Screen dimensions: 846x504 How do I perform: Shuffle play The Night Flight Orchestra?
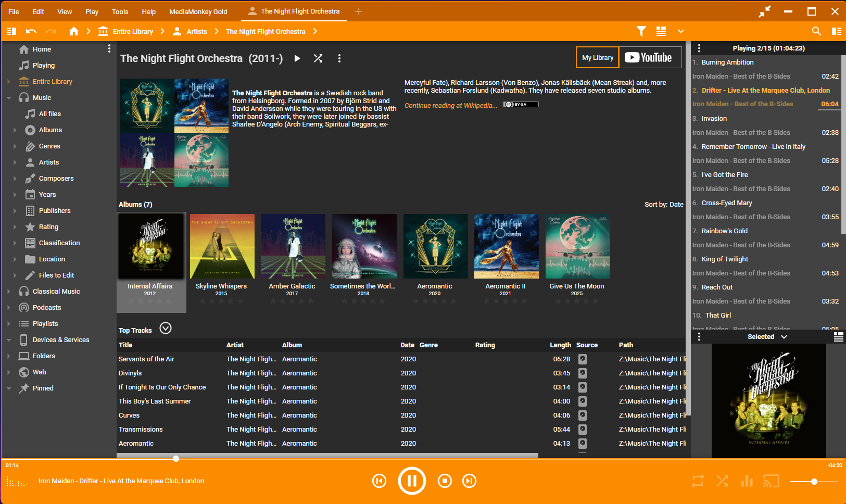point(318,58)
